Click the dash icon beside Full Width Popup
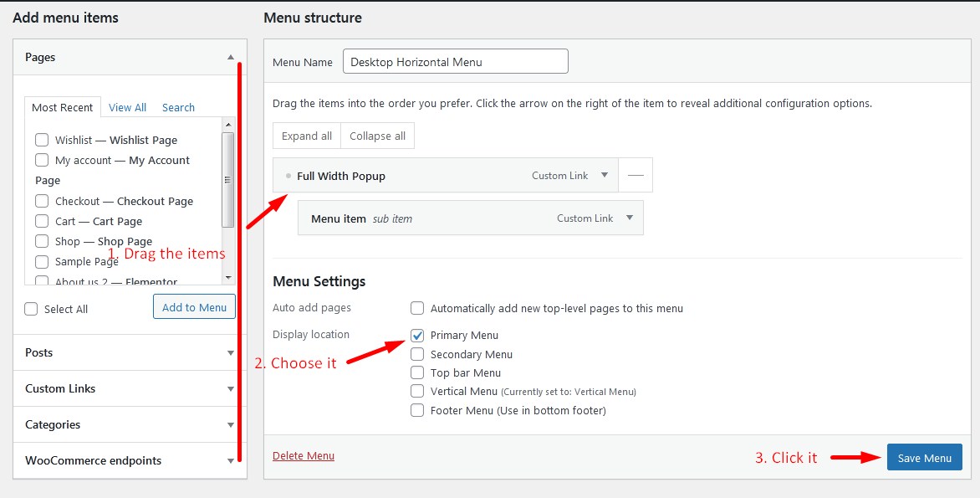The image size is (980, 498). [635, 176]
